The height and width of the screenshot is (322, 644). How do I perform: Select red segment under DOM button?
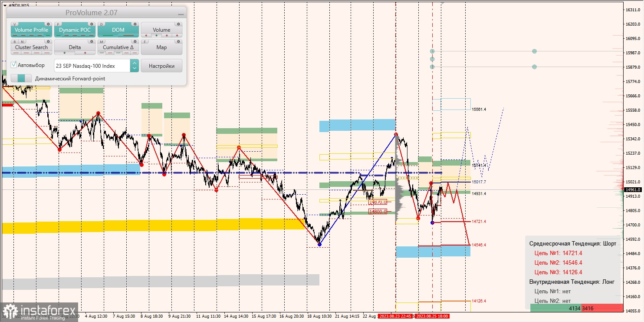coord(128,35)
